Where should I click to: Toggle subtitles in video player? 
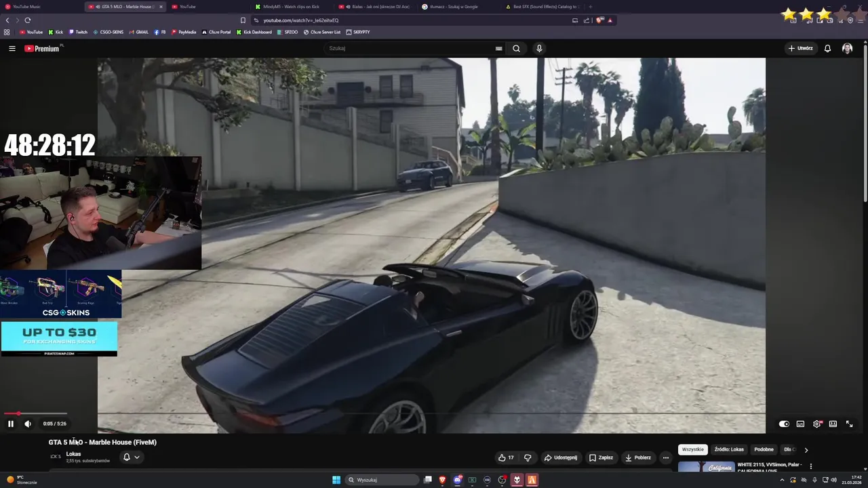point(800,424)
